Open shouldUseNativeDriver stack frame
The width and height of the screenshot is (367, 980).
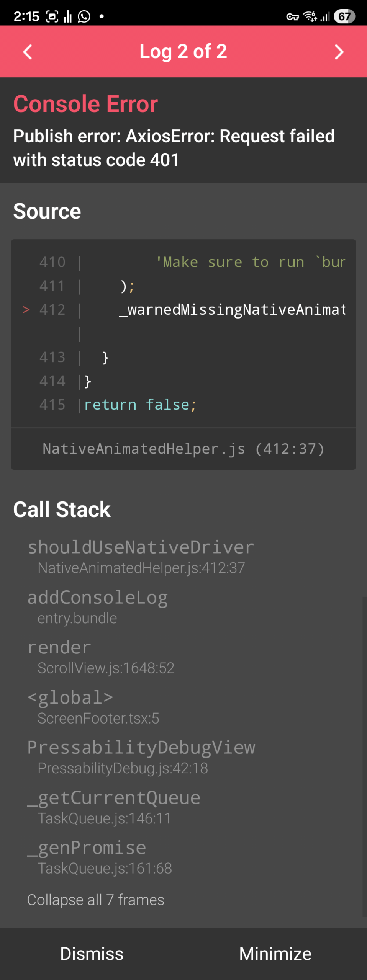pyautogui.click(x=141, y=557)
